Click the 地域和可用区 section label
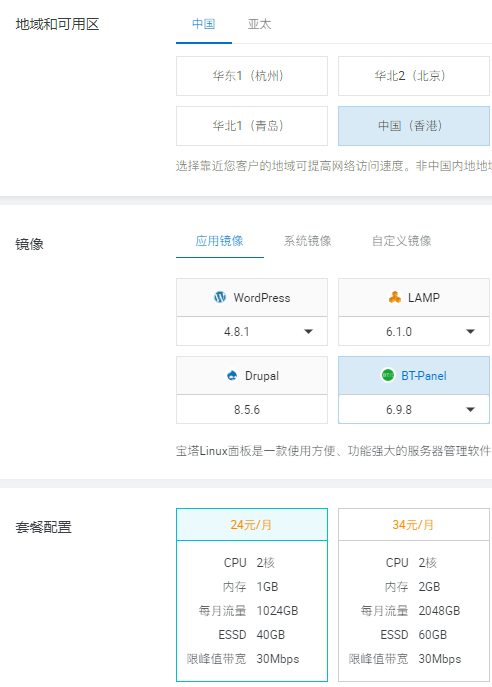 tap(57, 24)
